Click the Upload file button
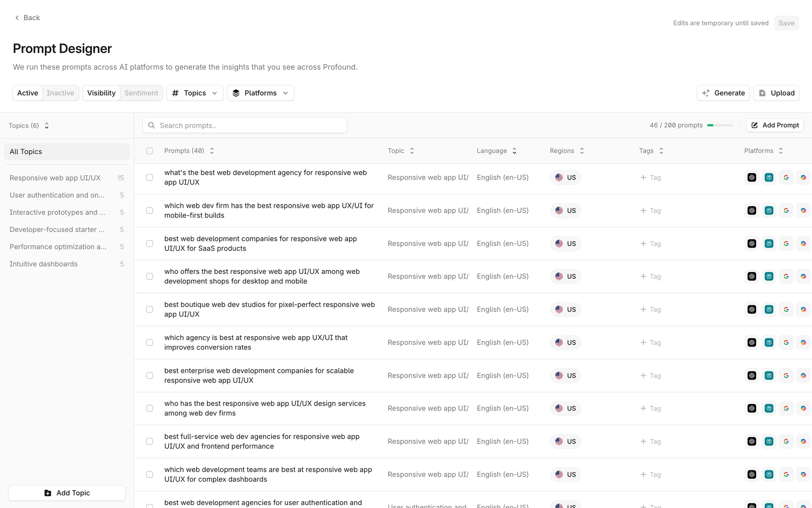Viewport: 812px width, 508px height. tap(776, 93)
